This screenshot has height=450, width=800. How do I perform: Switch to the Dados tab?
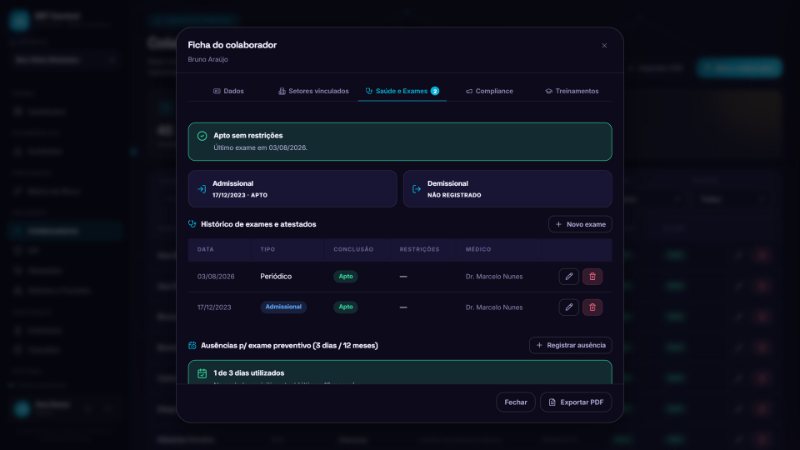click(228, 91)
